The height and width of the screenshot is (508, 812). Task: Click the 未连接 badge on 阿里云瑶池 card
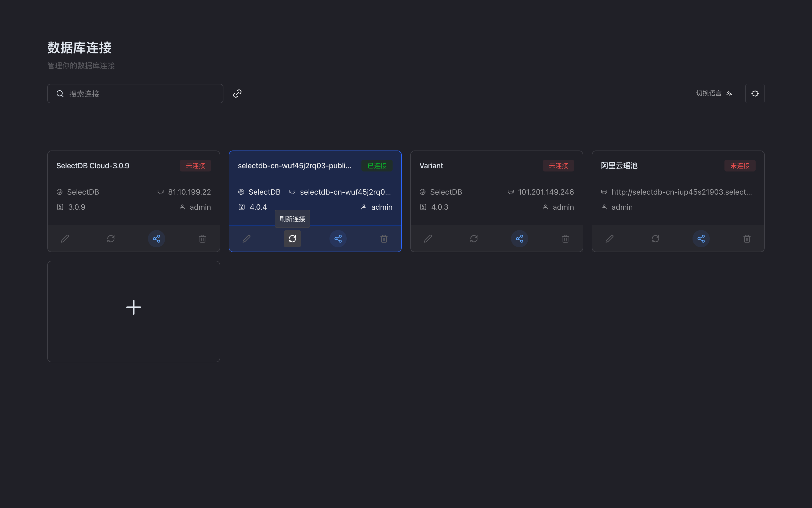(x=740, y=166)
